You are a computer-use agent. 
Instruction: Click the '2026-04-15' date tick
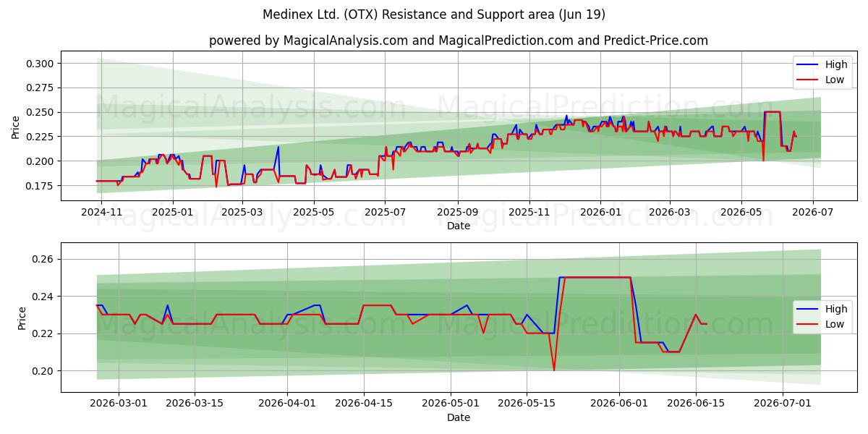(363, 404)
